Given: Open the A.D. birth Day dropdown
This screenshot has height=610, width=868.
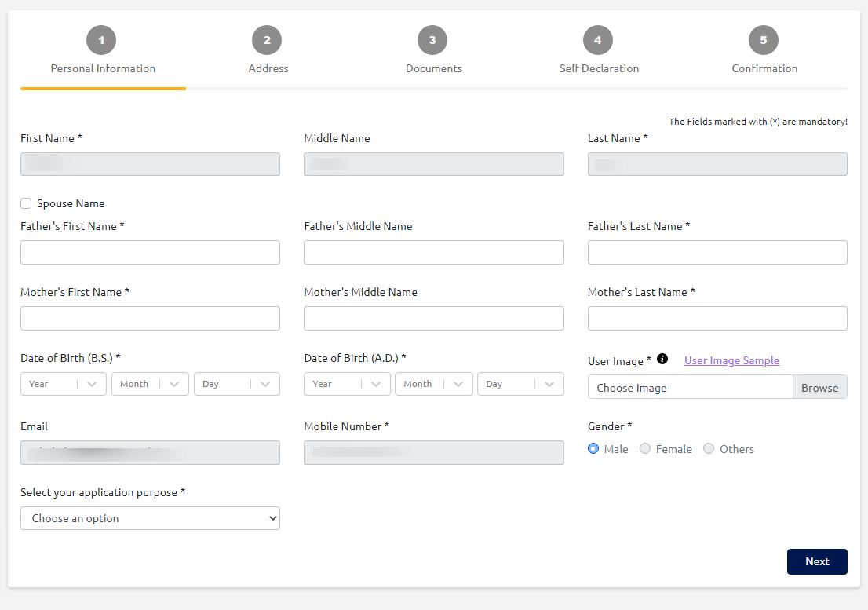Looking at the screenshot, I should click(520, 384).
